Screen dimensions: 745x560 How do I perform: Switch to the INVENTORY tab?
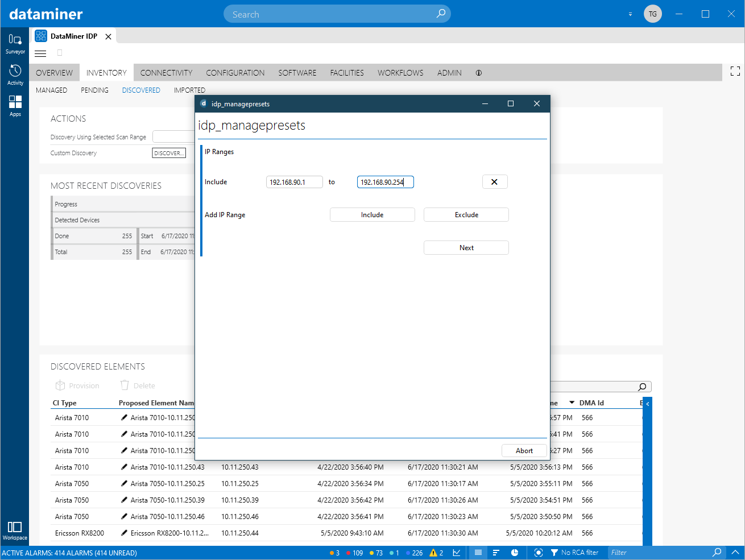[x=106, y=73]
